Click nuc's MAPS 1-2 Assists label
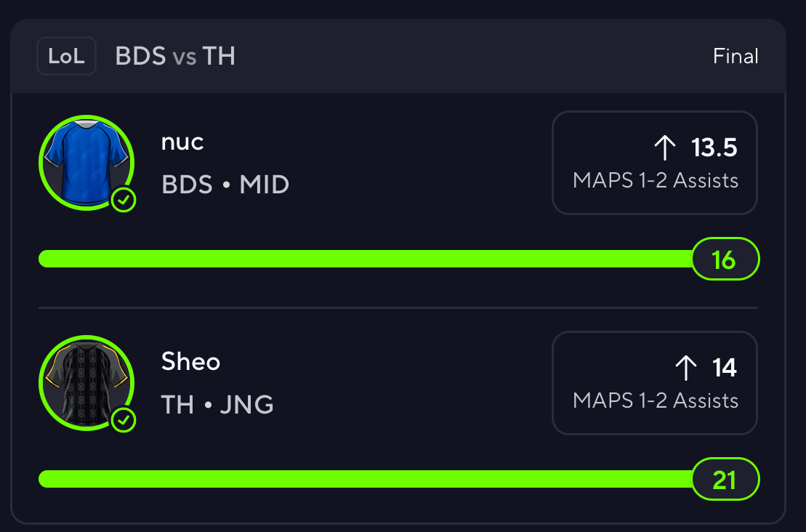This screenshot has height=532, width=806. click(655, 181)
